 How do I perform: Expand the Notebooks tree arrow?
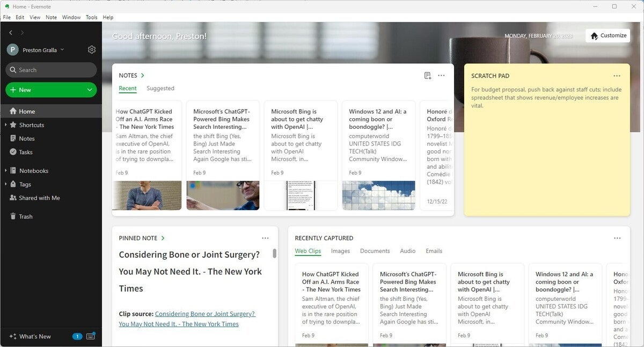point(5,170)
